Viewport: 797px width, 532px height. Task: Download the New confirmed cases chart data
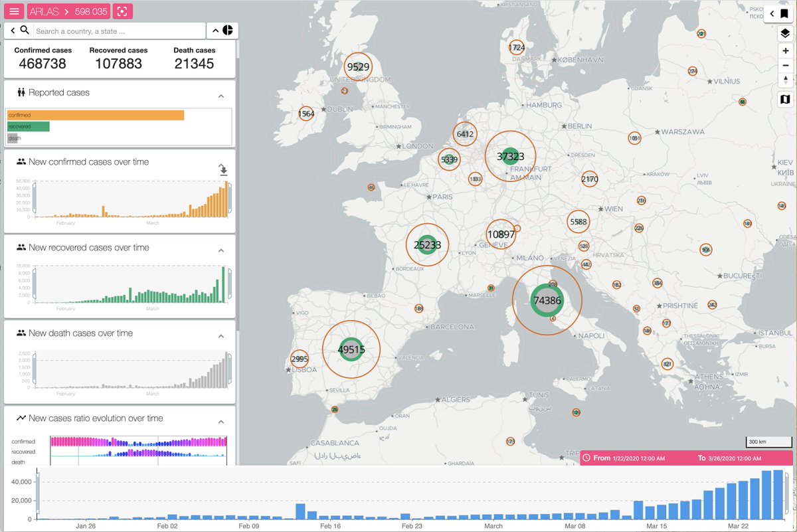[224, 171]
